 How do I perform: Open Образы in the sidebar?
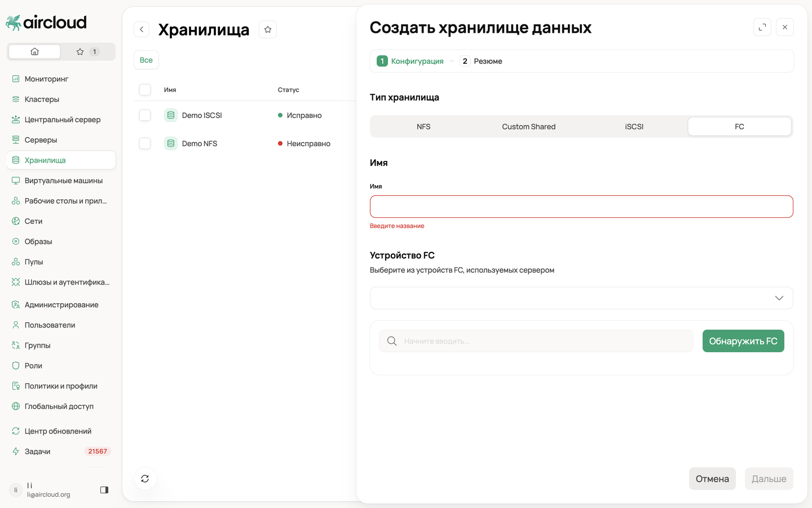pos(61,242)
